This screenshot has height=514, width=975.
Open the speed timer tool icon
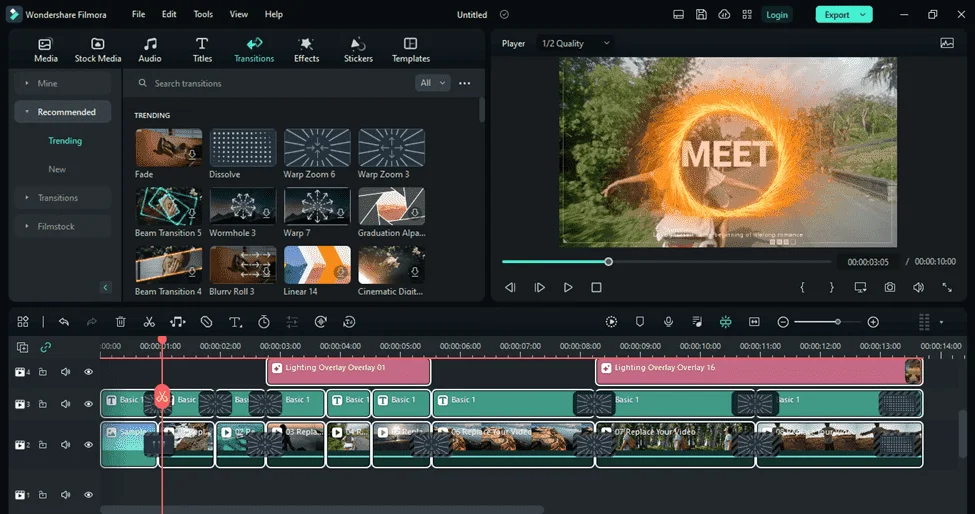pos(264,322)
